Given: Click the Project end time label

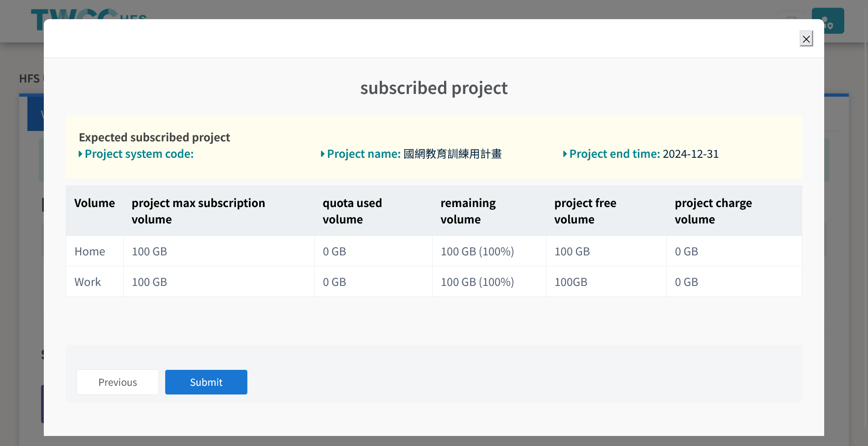Looking at the screenshot, I should pyautogui.click(x=615, y=154).
